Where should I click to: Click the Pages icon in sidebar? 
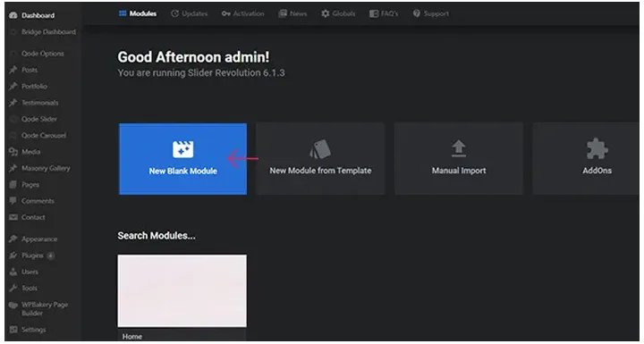13,185
